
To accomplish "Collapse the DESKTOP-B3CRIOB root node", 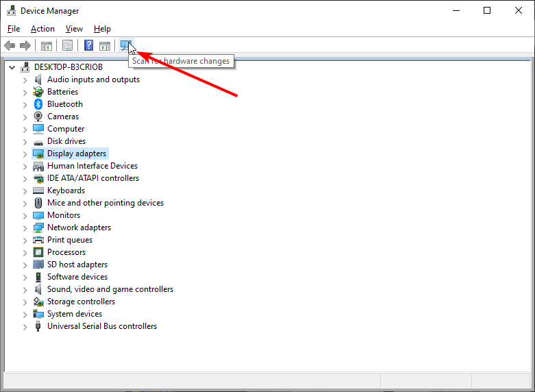I will (x=12, y=67).
